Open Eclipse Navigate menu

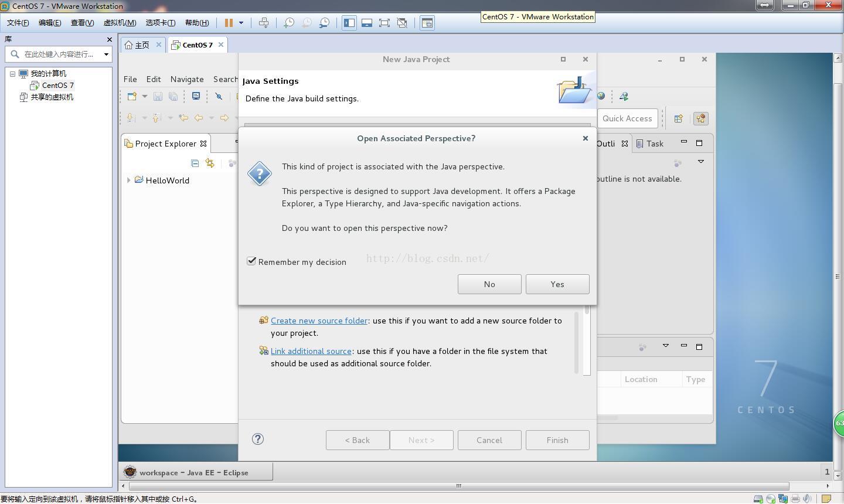click(x=187, y=79)
